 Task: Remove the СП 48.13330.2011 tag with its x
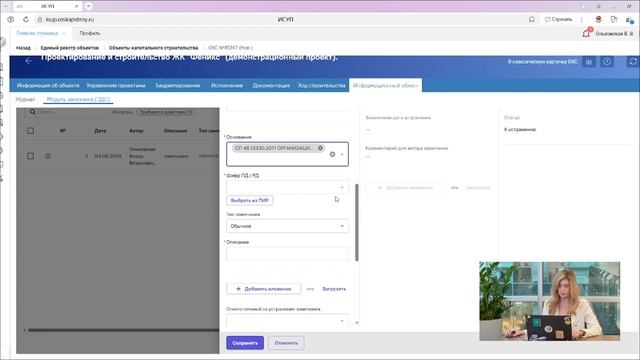pyautogui.click(x=320, y=148)
